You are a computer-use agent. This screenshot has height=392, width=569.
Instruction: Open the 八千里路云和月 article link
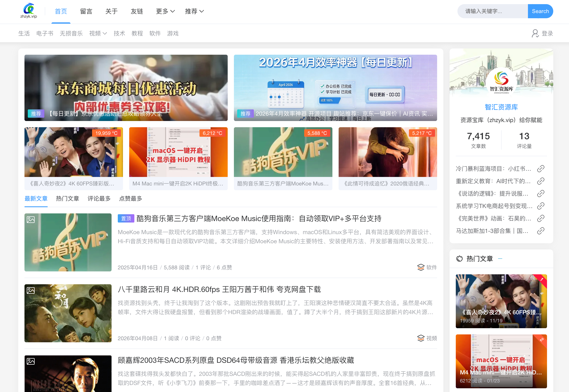[219, 289]
